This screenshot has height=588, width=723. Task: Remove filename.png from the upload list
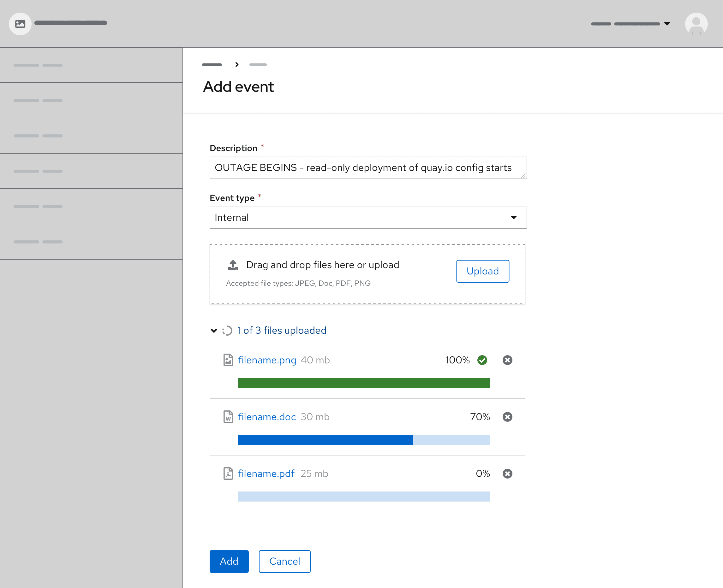pos(507,360)
